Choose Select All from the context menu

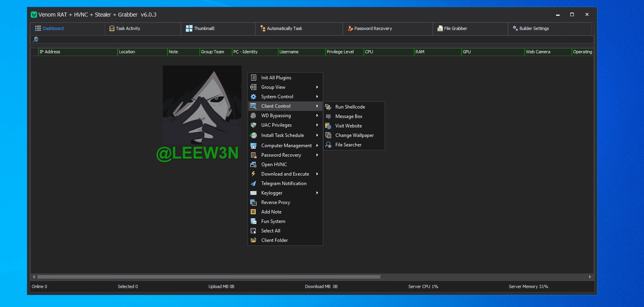(271, 231)
